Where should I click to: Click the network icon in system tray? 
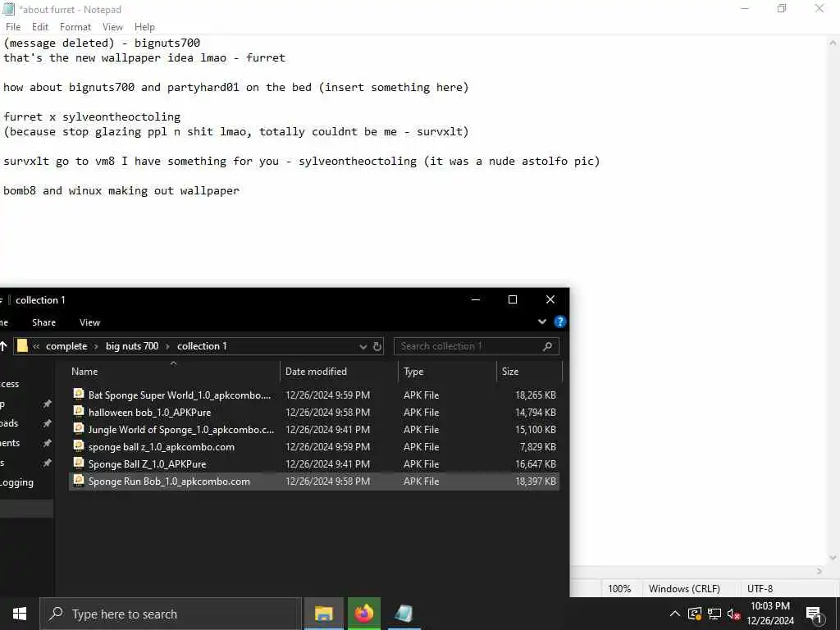point(714,614)
